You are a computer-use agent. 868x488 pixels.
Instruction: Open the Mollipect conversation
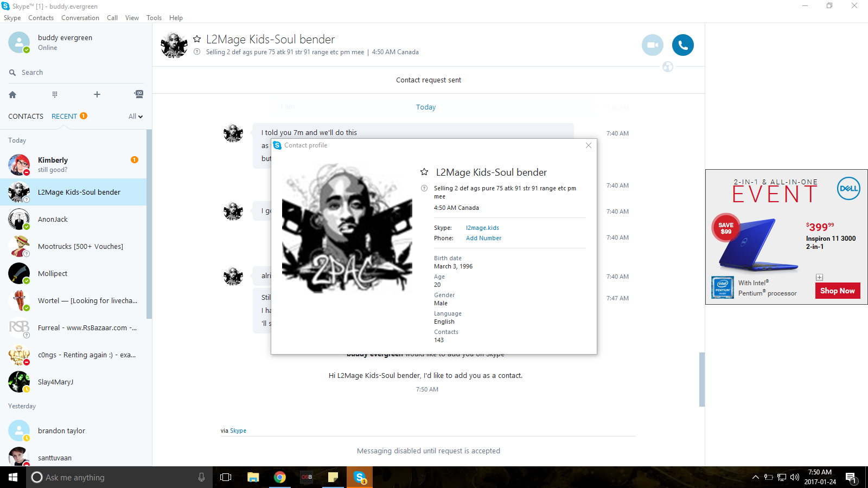(73, 273)
